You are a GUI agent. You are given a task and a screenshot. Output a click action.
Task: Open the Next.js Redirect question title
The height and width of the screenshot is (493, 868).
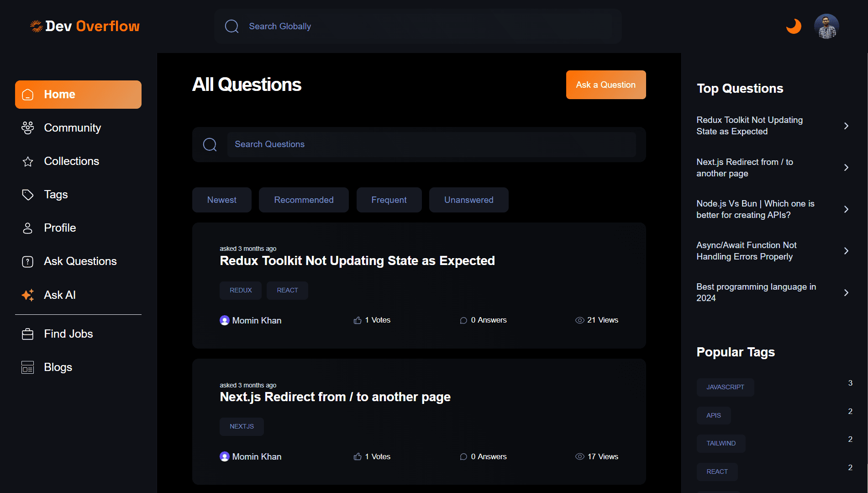coord(335,397)
